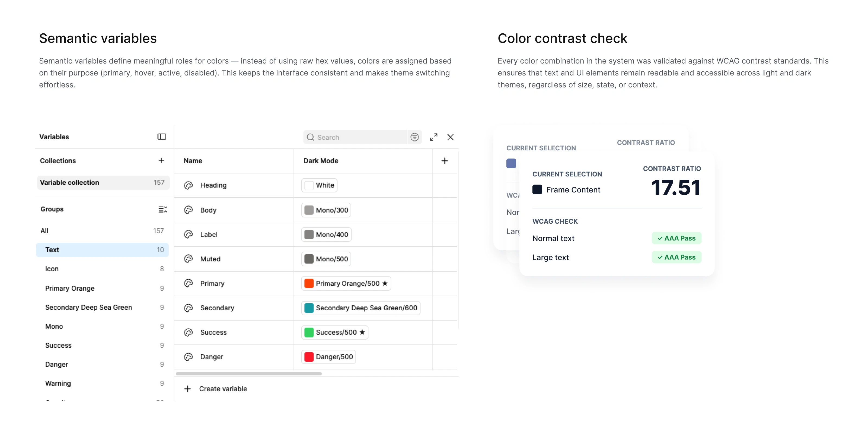This screenshot has height=427, width=868.
Task: Select the Icon group
Action: pos(102,269)
